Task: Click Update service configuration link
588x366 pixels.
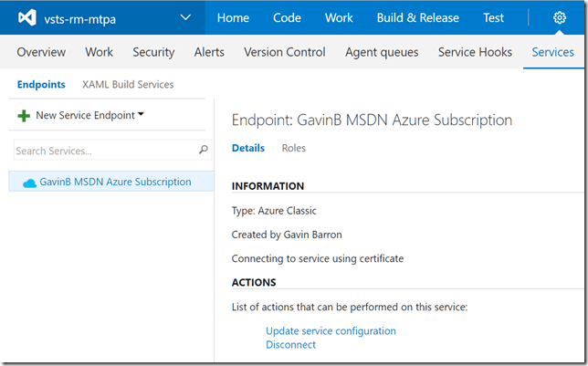Action: click(x=331, y=330)
